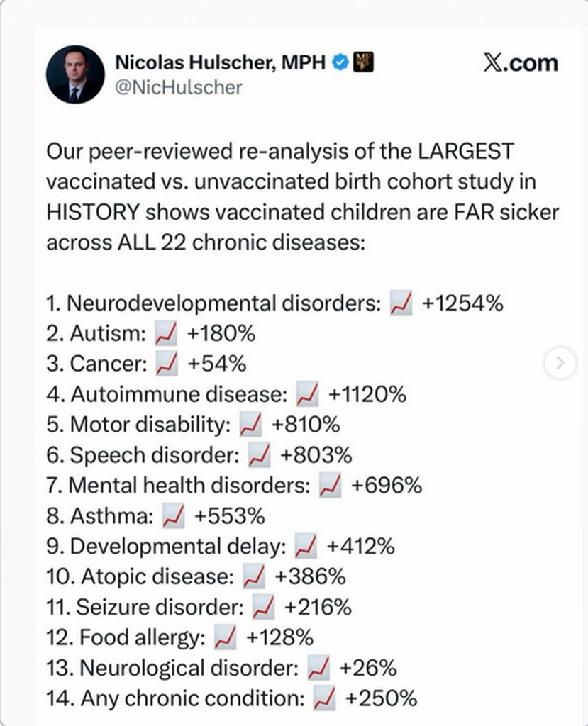Click the chart emoji beside Food allergy
The width and height of the screenshot is (588, 726).
[225, 637]
